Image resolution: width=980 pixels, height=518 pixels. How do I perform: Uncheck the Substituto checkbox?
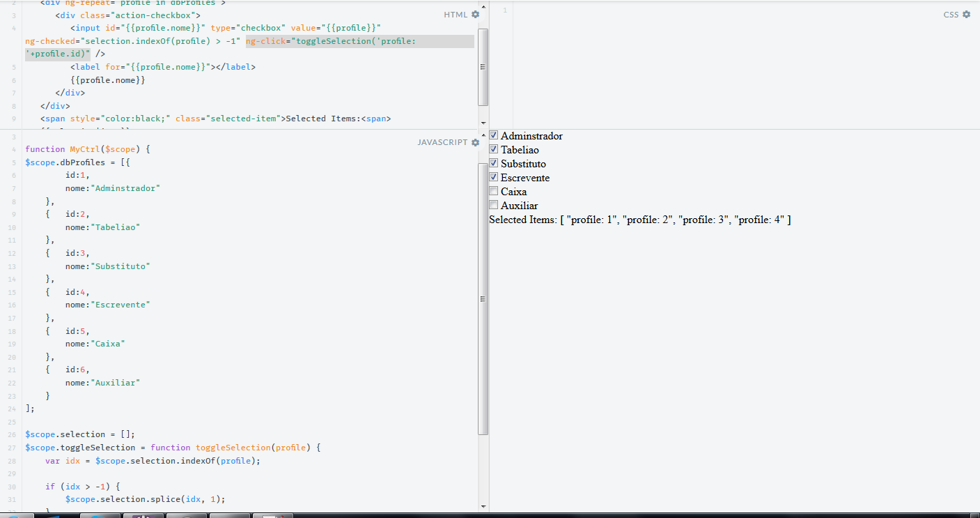click(x=494, y=163)
